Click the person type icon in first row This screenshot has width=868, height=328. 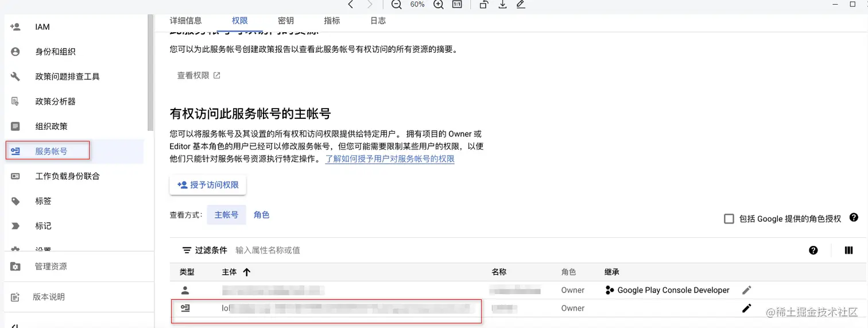tap(185, 290)
